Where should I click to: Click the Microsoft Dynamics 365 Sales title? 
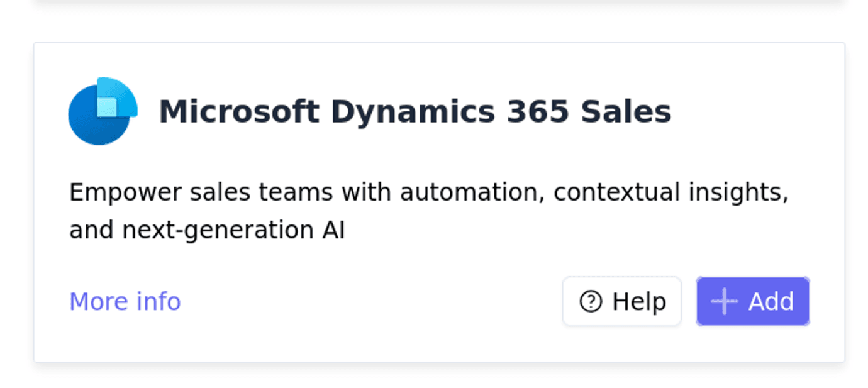pyautogui.click(x=415, y=111)
